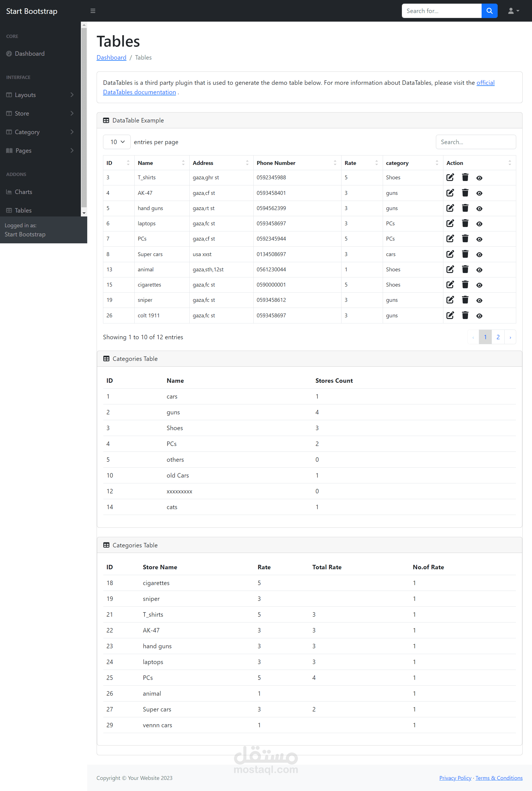Screen dimensions: 532x791
Task: Open user profile icon menu
Action: click(x=513, y=11)
